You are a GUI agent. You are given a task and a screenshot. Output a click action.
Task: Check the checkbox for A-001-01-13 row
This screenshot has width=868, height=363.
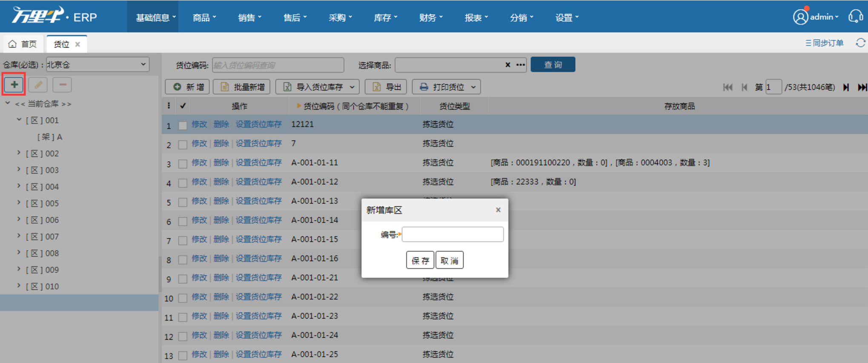point(183,202)
